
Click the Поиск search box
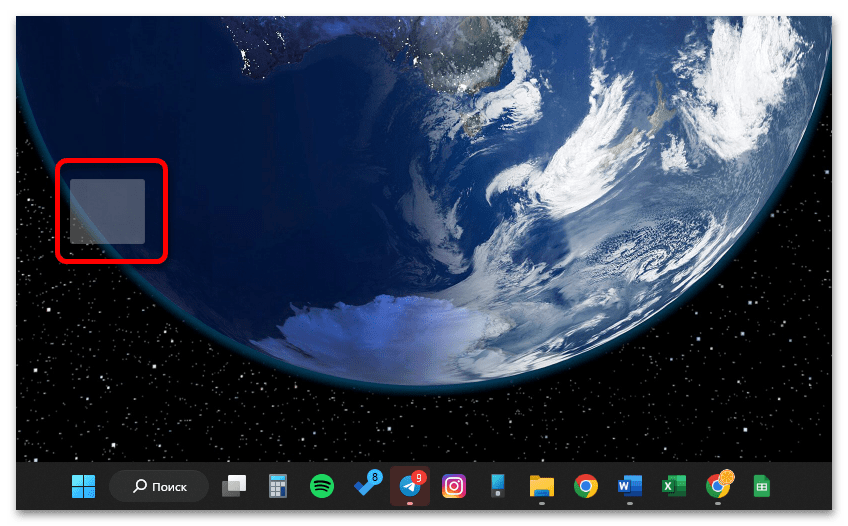point(160,487)
